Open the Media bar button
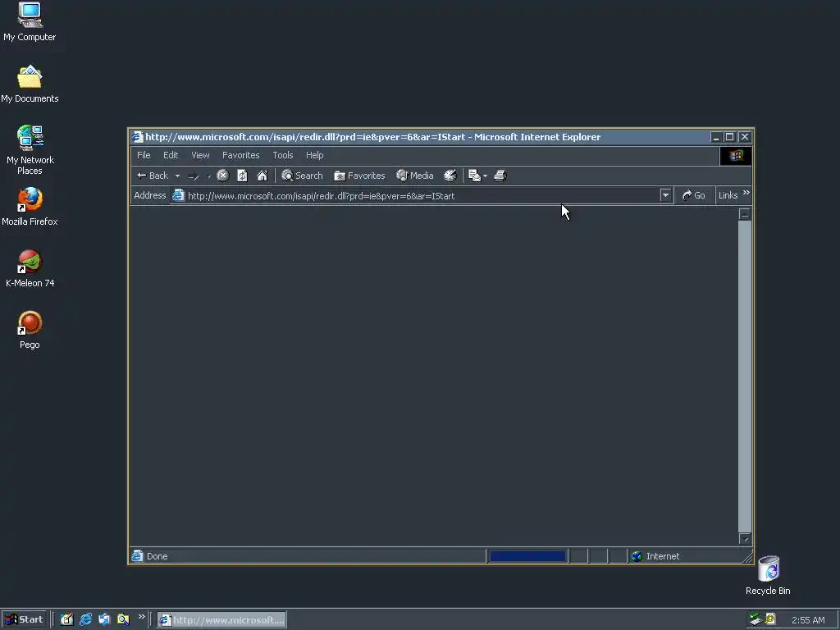This screenshot has height=630, width=840. [414, 176]
